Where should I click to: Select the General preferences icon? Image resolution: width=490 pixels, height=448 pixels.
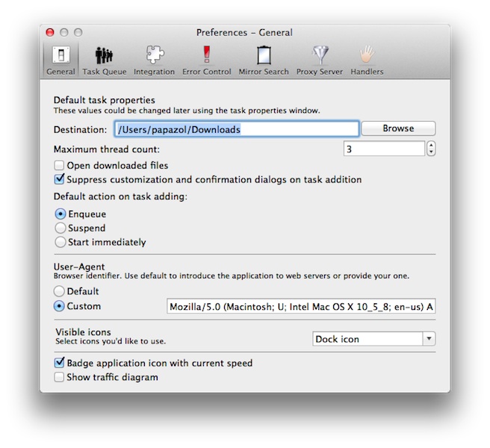tap(61, 60)
